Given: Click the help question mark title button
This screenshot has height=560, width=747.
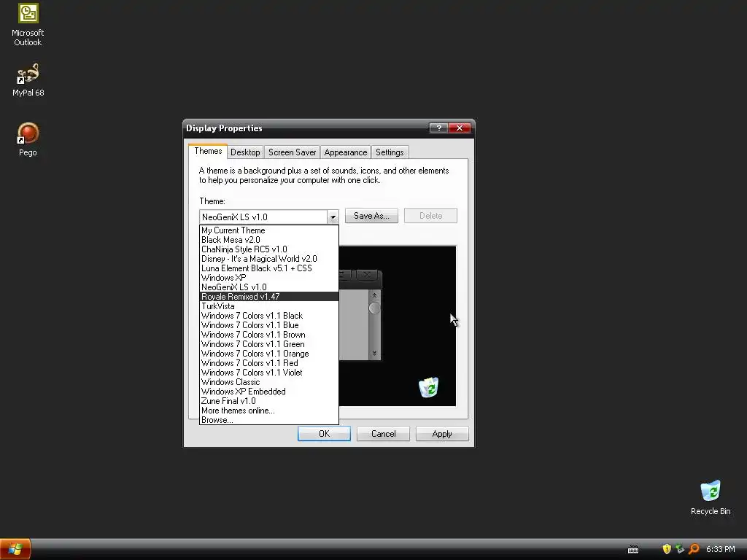Looking at the screenshot, I should point(438,128).
